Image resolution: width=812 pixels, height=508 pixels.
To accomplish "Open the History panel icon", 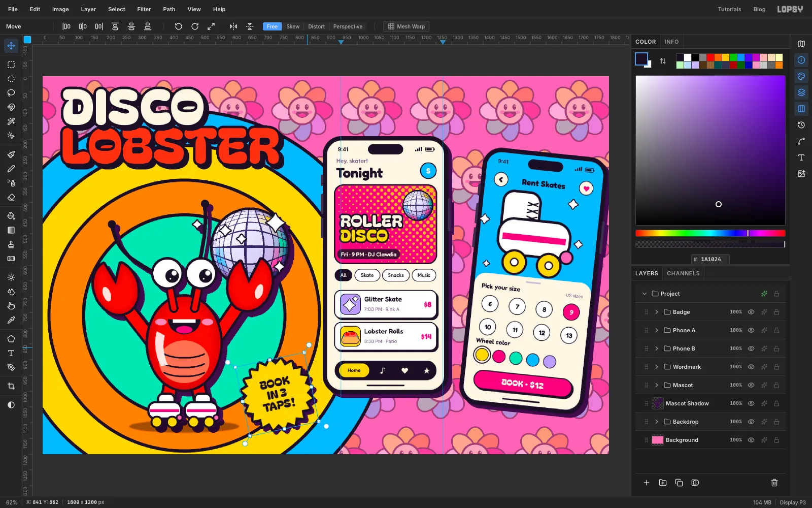I will click(801, 125).
